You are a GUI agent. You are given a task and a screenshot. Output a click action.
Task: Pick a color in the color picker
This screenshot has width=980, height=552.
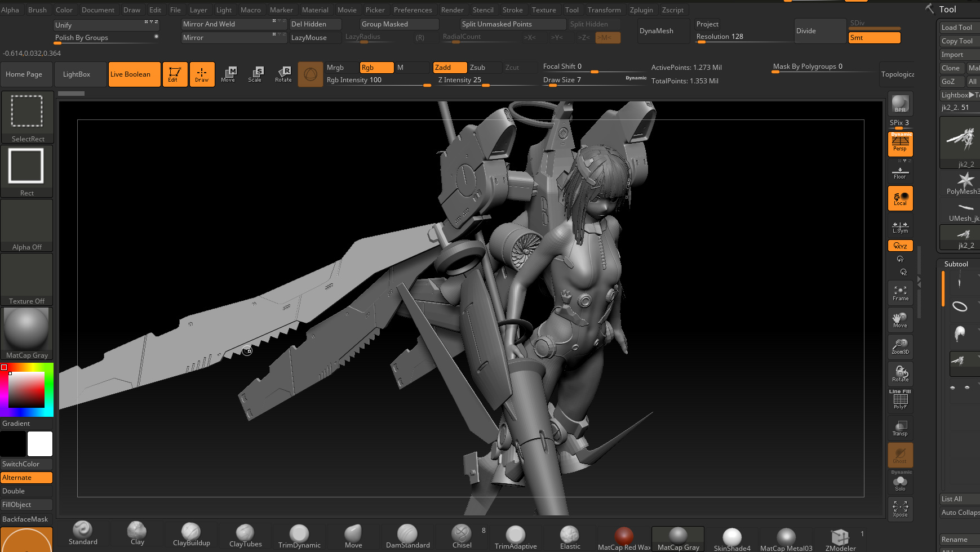pos(26,390)
